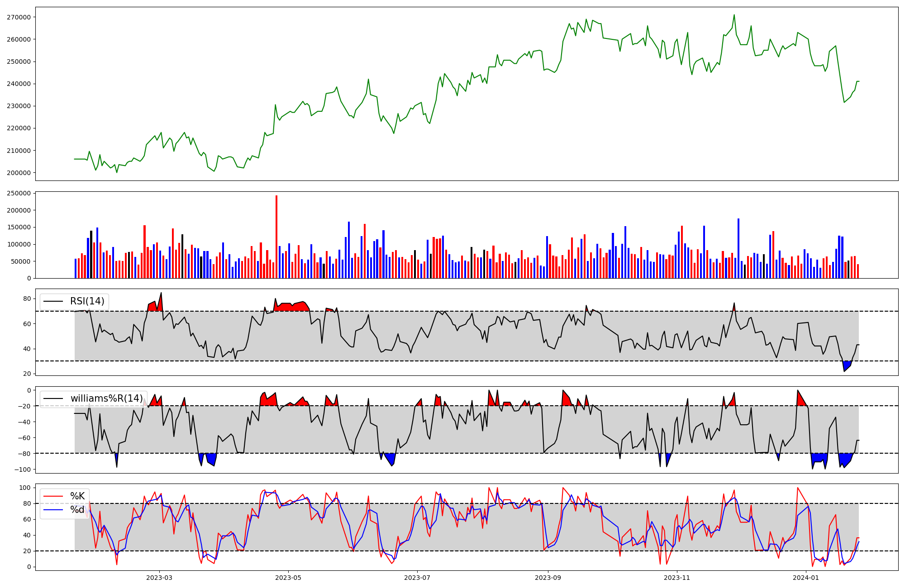Click the highest peak of the green price line
The image size is (905, 588).
[734, 15]
